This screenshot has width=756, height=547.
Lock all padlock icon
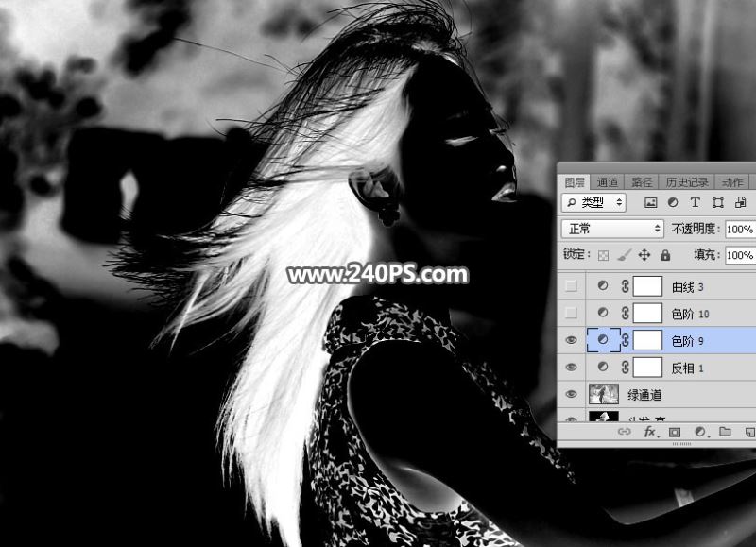665,255
